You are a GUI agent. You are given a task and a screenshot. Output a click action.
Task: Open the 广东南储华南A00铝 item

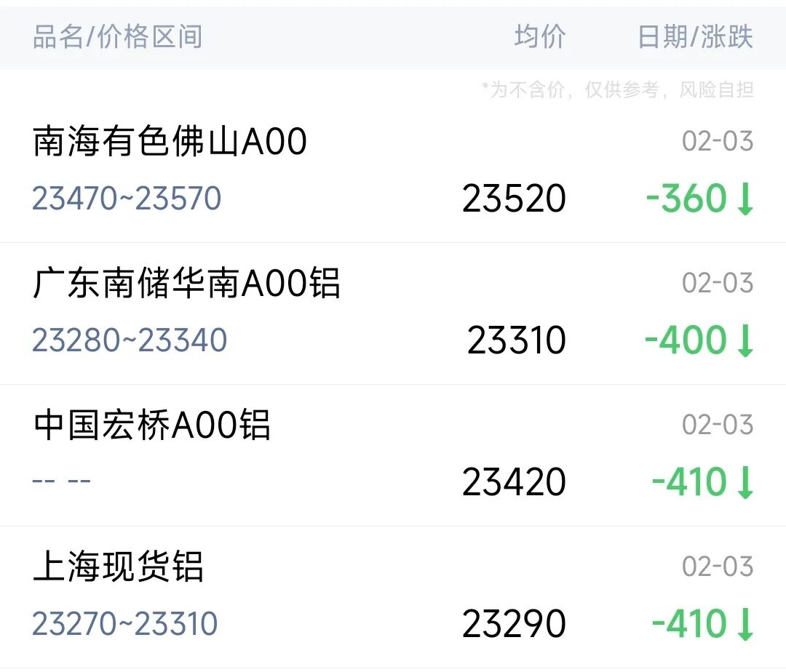click(x=187, y=284)
